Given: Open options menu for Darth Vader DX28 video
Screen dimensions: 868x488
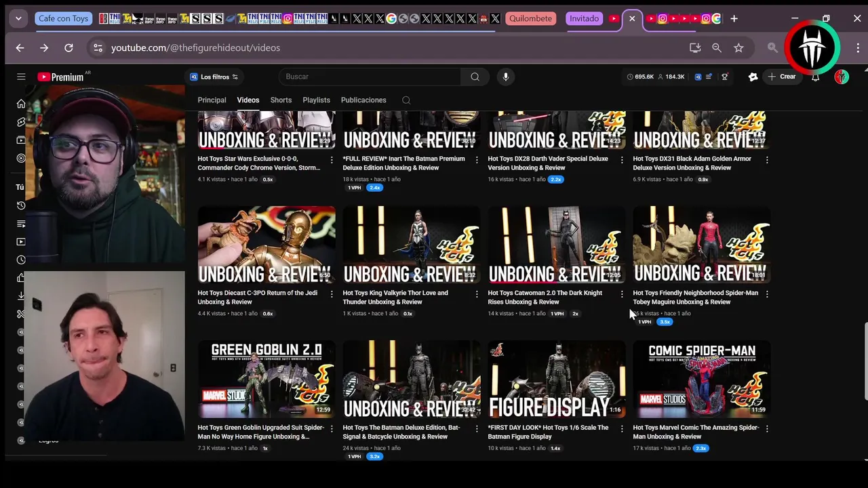Looking at the screenshot, I should 622,160.
